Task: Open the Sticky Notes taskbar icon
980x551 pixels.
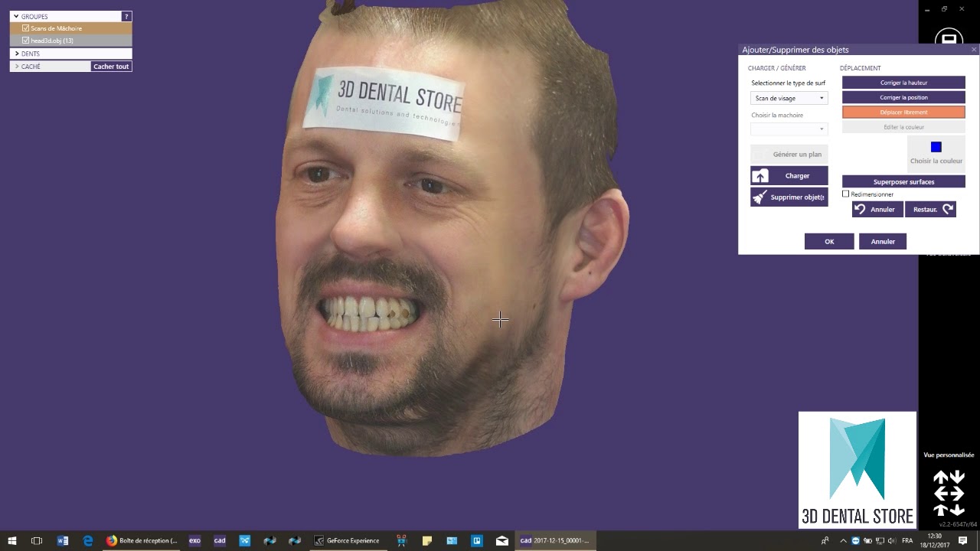Action: click(x=426, y=540)
